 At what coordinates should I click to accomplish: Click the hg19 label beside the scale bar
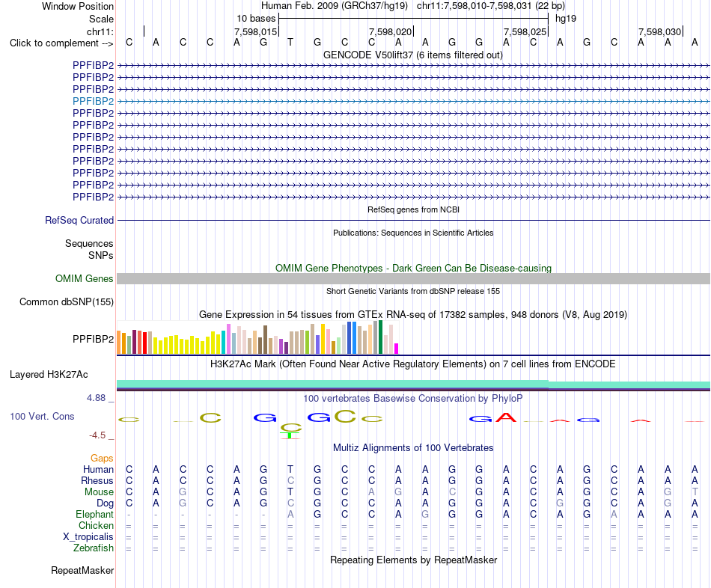point(566,19)
